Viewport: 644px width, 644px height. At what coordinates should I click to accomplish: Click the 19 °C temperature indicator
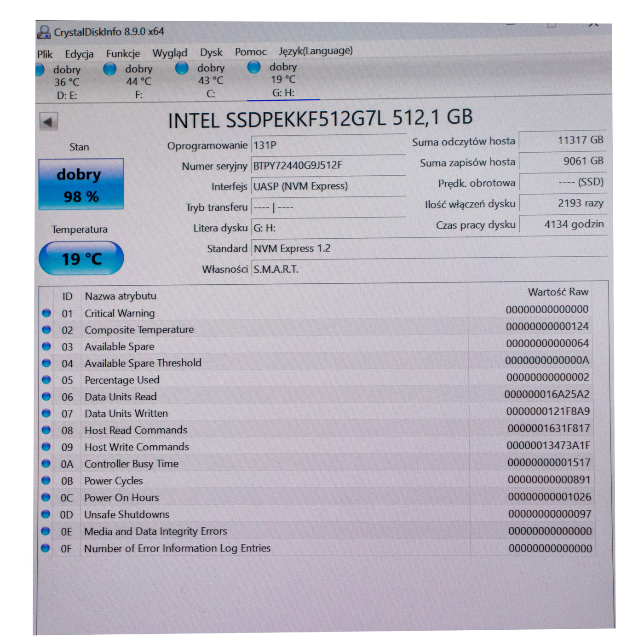[x=81, y=259]
